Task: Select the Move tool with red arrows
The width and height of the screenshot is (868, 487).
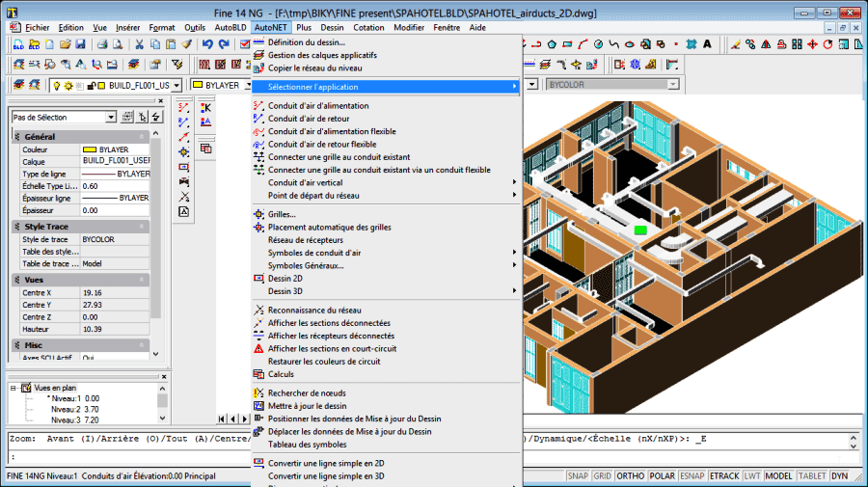Action: 812,44
